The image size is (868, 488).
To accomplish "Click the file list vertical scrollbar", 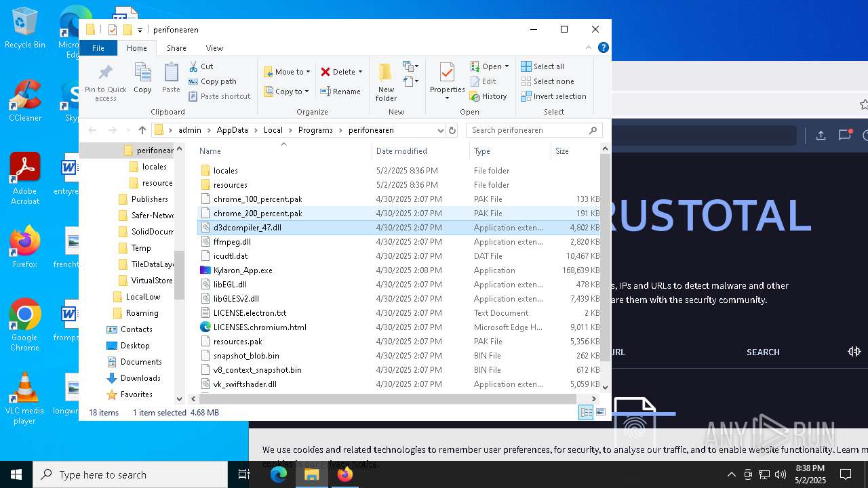I will pyautogui.click(x=605, y=258).
